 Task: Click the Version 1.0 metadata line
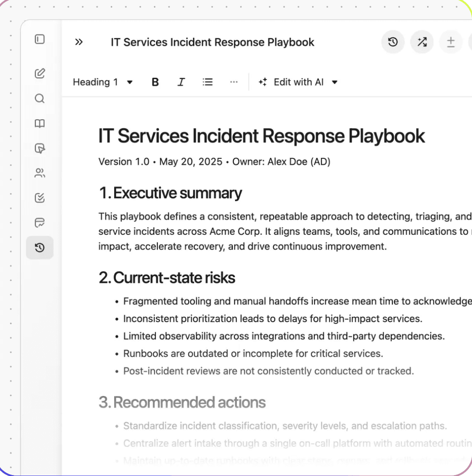click(214, 162)
